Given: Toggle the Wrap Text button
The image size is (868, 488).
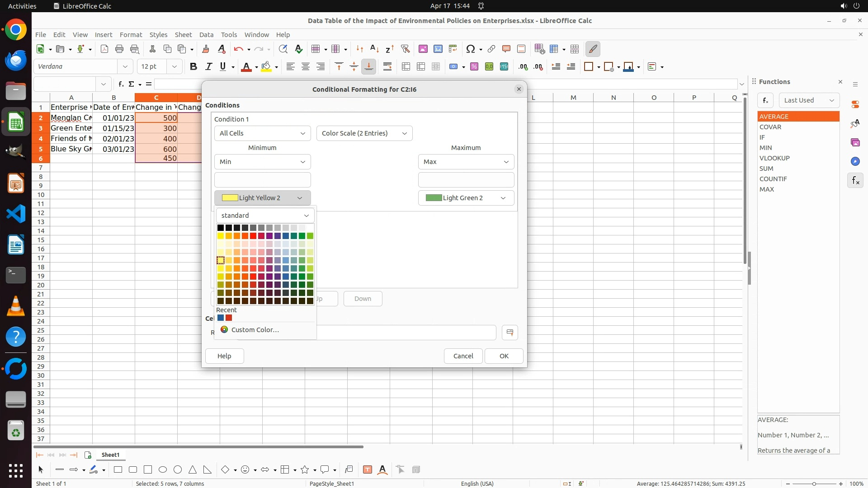Looking at the screenshot, I should click(x=387, y=67).
